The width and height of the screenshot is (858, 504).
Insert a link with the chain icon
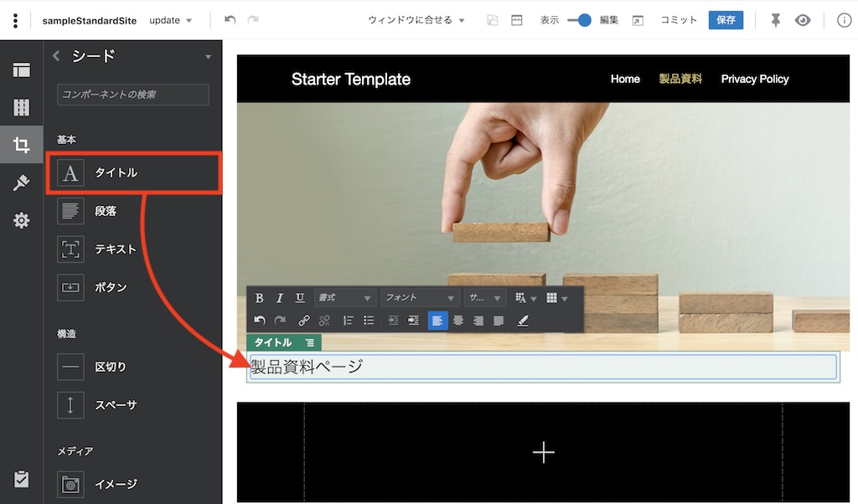[x=304, y=321]
